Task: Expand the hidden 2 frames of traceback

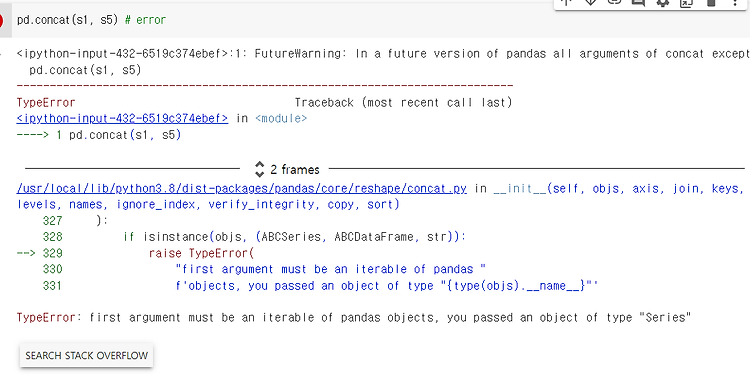Action: click(287, 169)
